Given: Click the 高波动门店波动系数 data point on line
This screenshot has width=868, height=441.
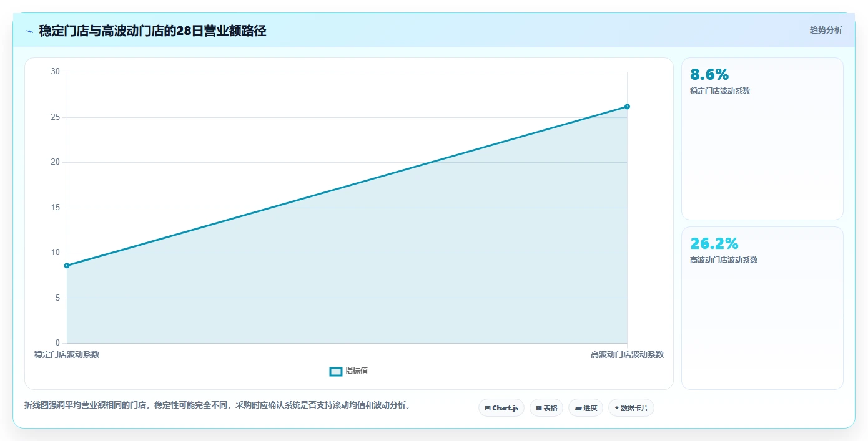Looking at the screenshot, I should 627,107.
